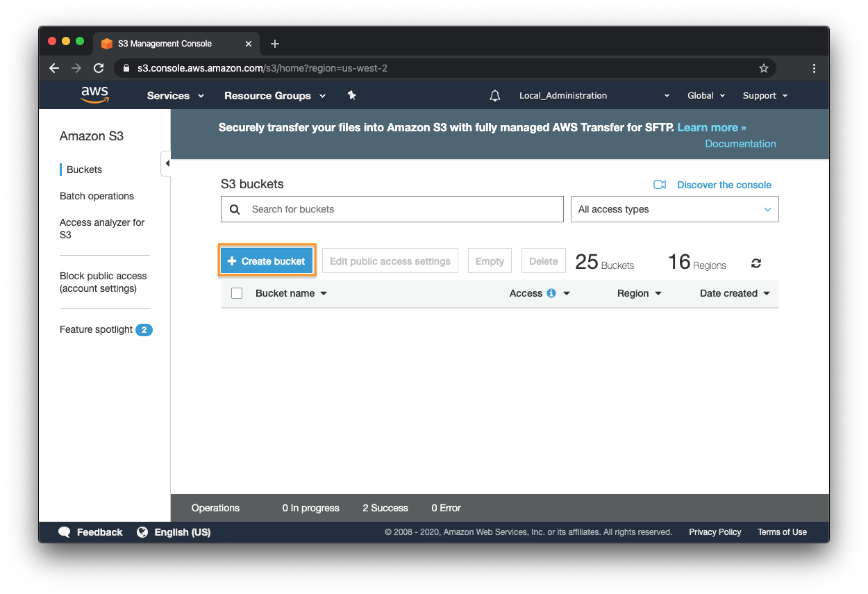The height and width of the screenshot is (594, 868).
Task: Open a new browser tab
Action: 275,44
